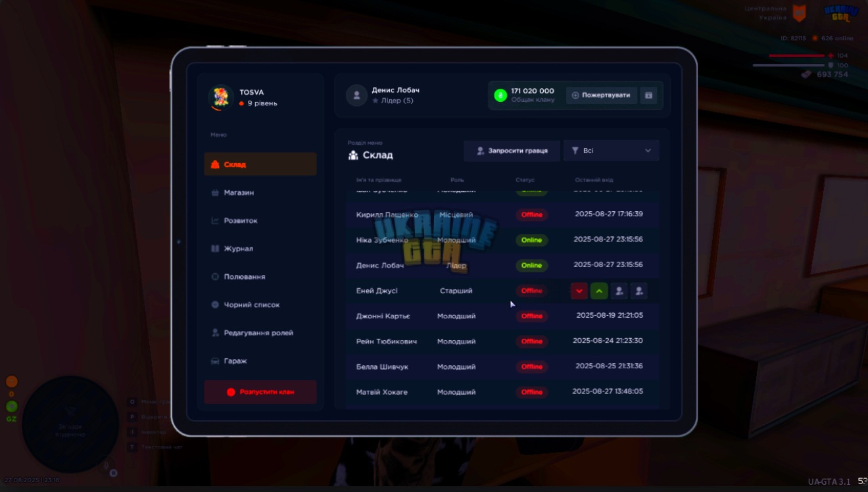Click last login 2025-08-24 21:23:30
The height and width of the screenshot is (492, 868).
pyautogui.click(x=608, y=341)
